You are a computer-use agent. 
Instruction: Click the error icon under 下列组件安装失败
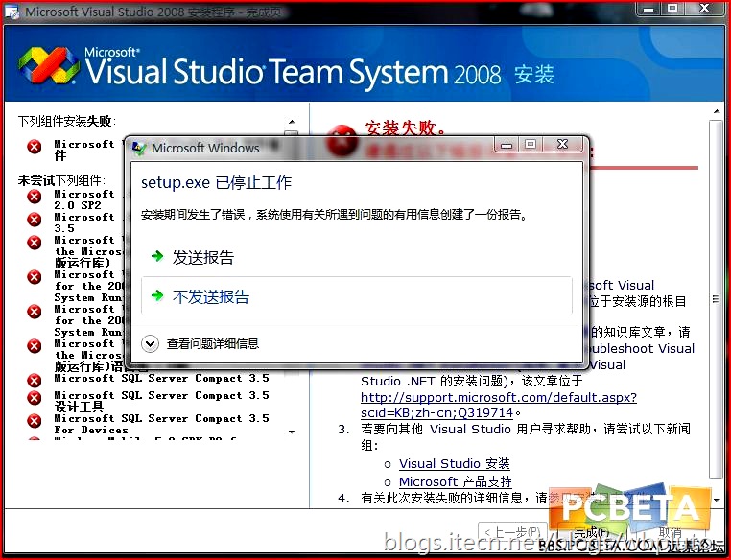(35, 147)
